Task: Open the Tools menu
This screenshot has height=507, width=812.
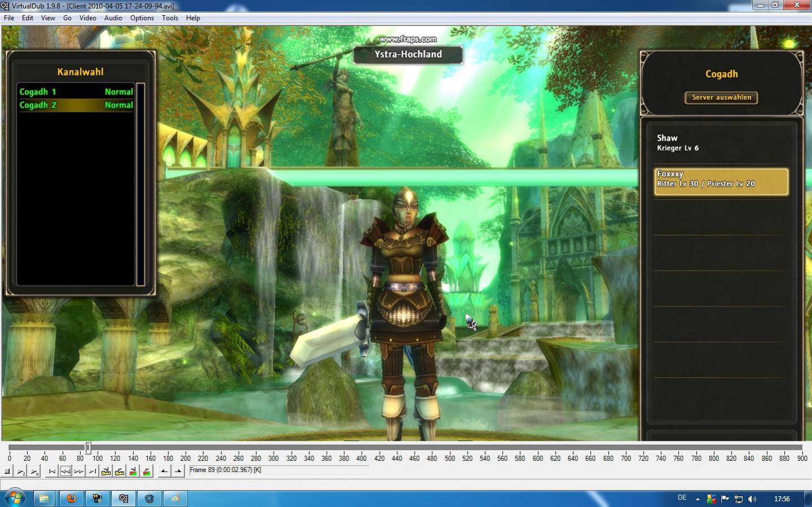Action: (x=170, y=18)
